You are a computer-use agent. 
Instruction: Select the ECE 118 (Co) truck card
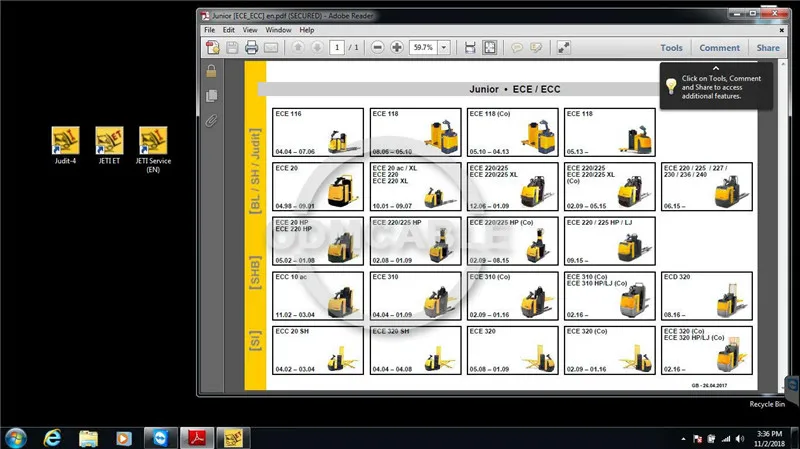[513, 132]
